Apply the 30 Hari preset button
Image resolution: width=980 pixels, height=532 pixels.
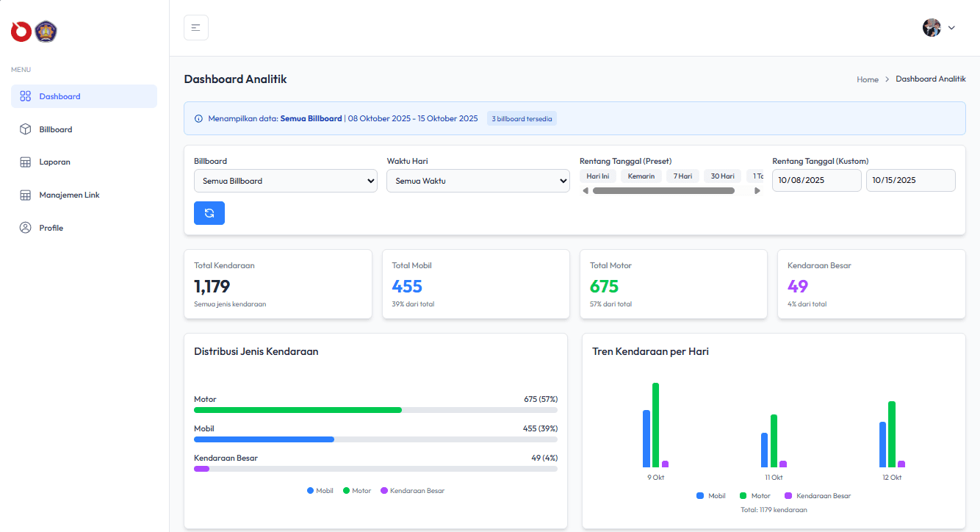click(x=721, y=176)
